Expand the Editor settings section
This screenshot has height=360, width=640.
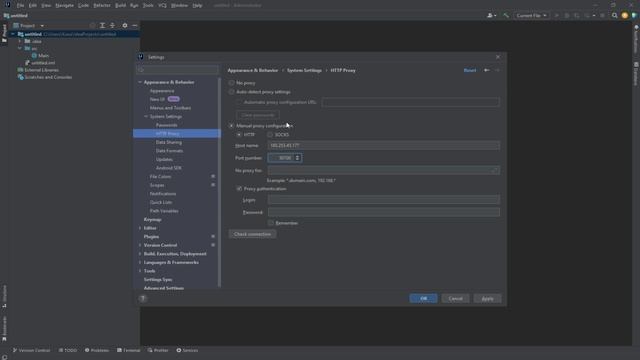click(x=140, y=228)
